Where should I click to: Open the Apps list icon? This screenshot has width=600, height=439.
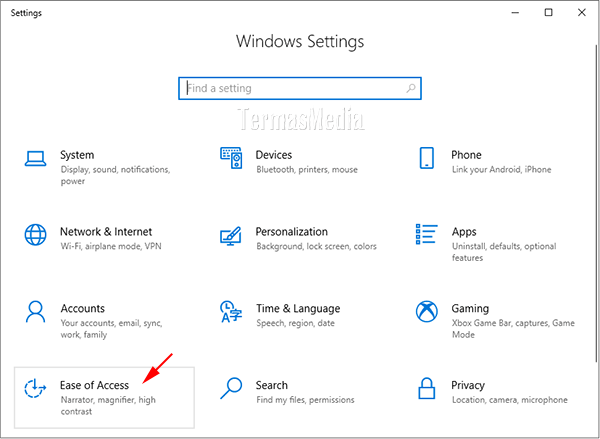(427, 234)
